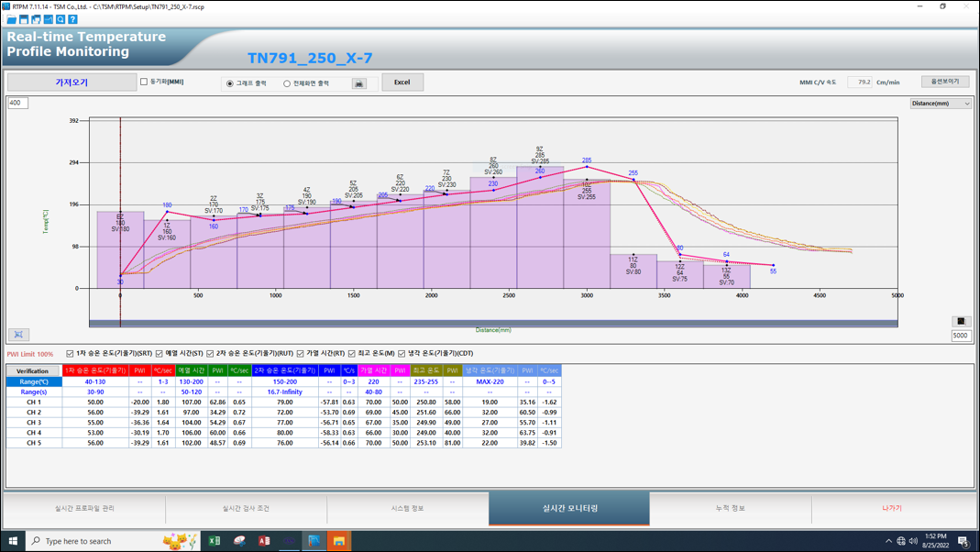Select the 실시간 모니터링 tab

click(x=569, y=508)
